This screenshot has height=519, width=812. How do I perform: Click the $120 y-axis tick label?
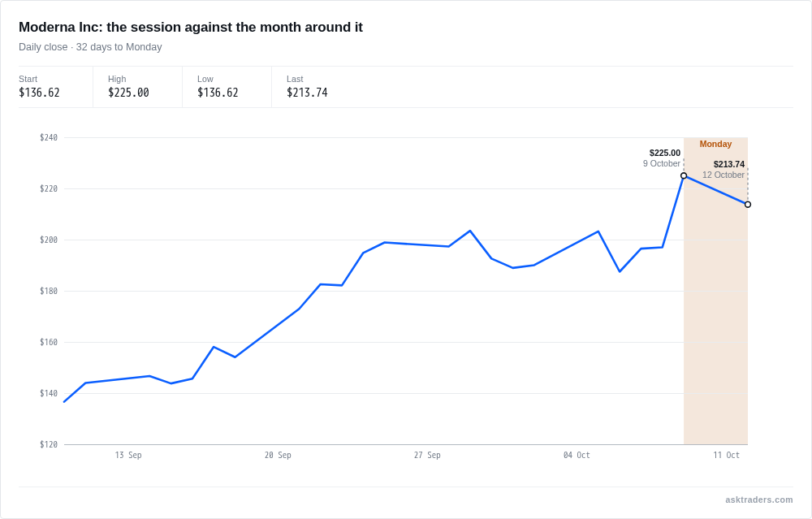(49, 444)
